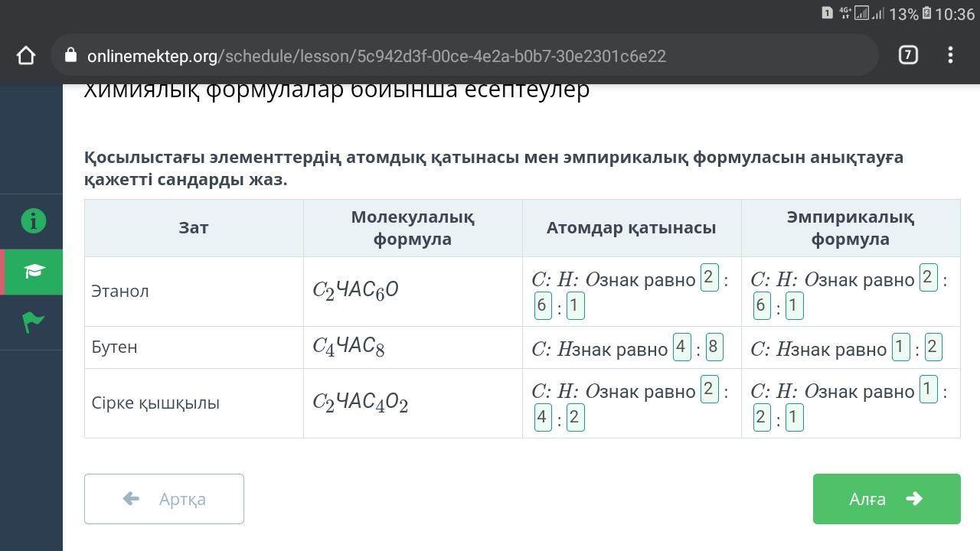
Task: Tap the padlock icon in address bar
Action: 71,56
